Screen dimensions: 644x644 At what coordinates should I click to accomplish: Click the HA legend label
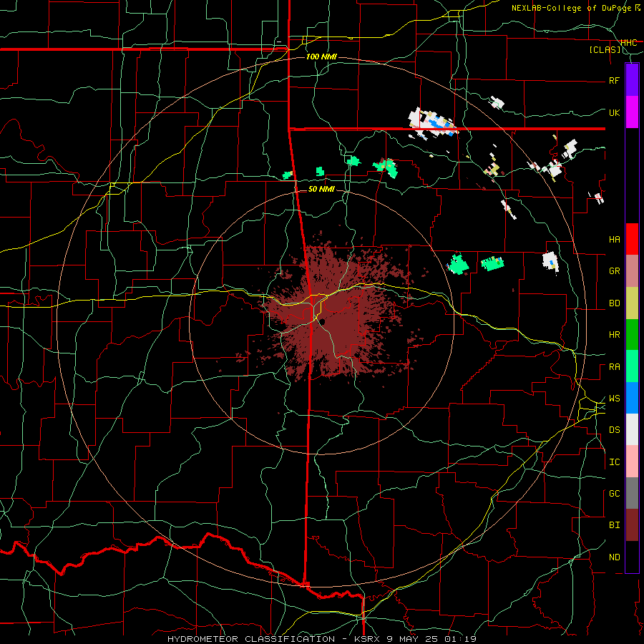pyautogui.click(x=615, y=239)
